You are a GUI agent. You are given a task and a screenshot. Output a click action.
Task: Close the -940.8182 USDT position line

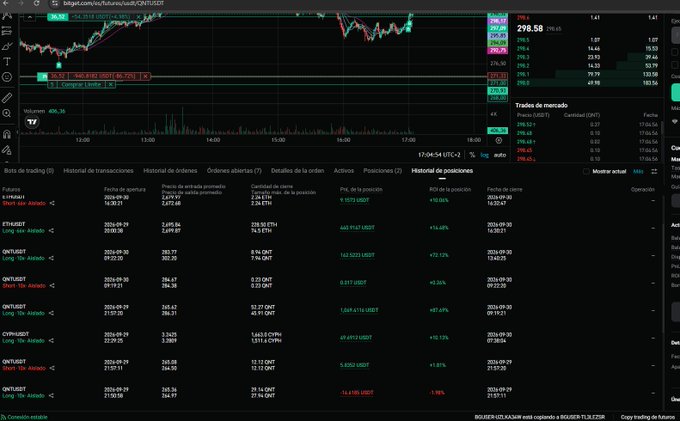tap(146, 76)
